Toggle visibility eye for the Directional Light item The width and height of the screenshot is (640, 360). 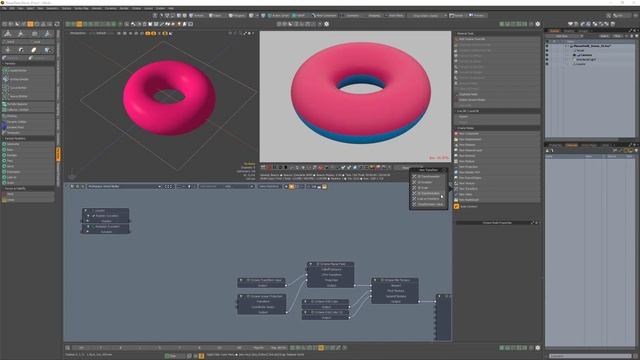point(547,60)
